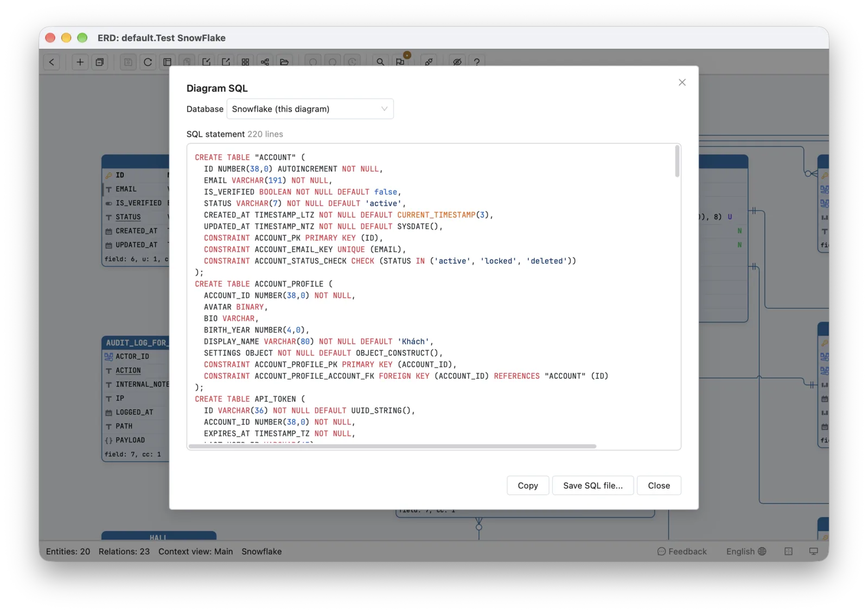The width and height of the screenshot is (868, 613).
Task: Open the Feedback link in status bar
Action: [x=682, y=551]
